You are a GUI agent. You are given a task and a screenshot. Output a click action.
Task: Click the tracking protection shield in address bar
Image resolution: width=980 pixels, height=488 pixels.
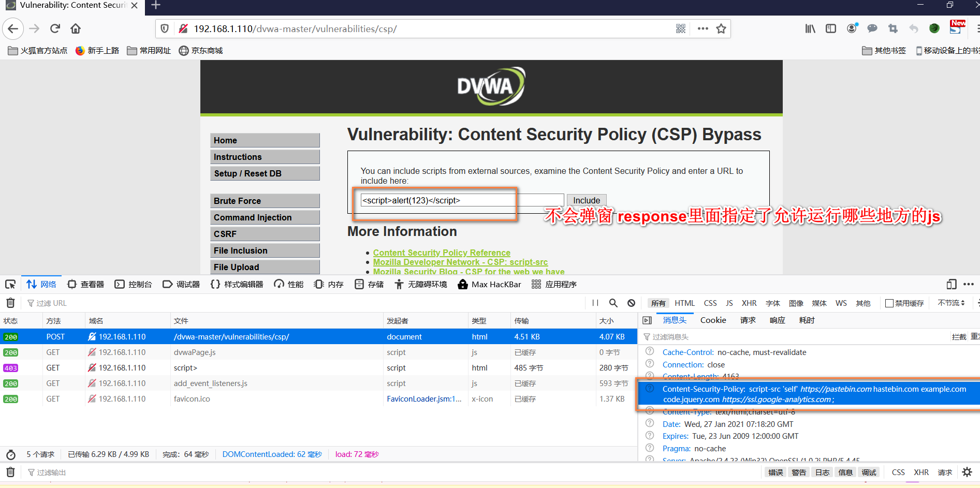[x=164, y=28]
